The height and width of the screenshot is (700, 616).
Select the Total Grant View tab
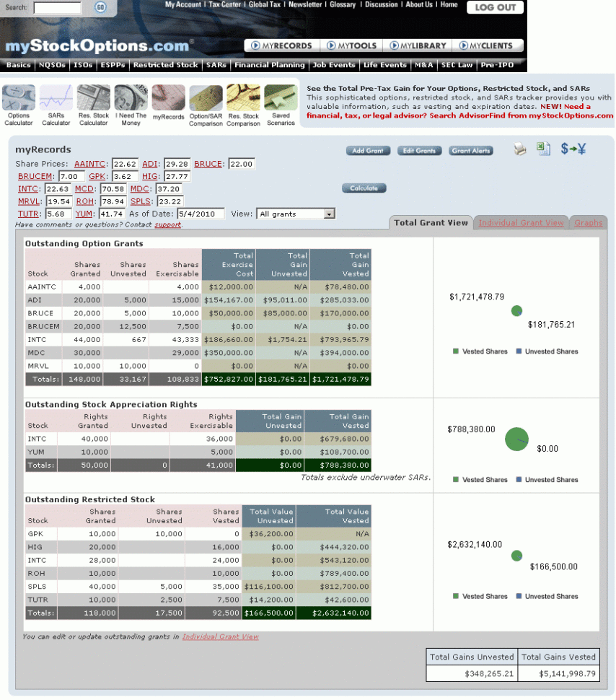431,223
